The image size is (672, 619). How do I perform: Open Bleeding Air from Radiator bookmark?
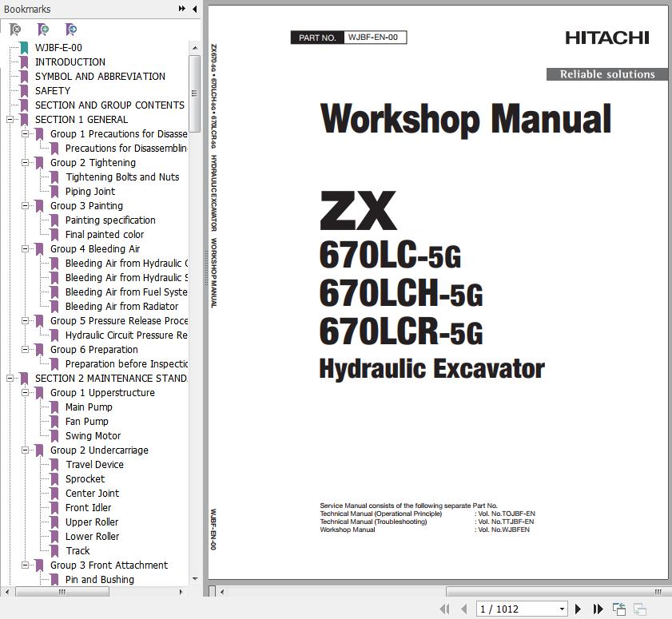pos(121,306)
